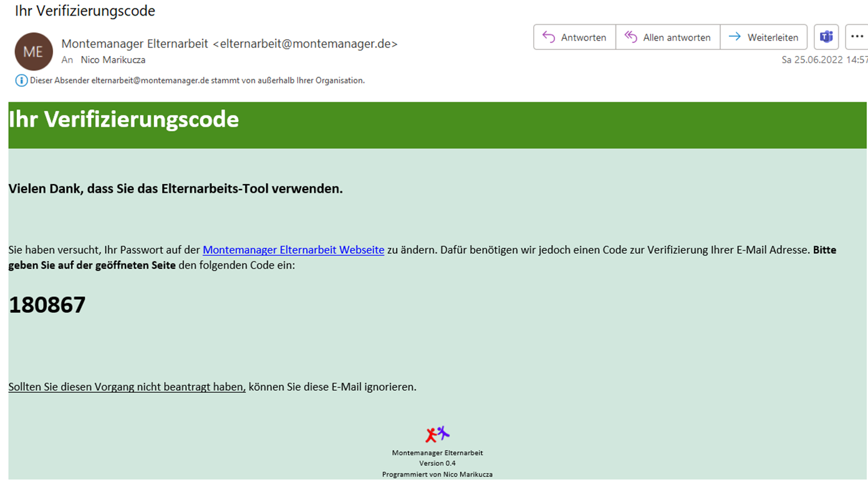Click the green Ihr Verifizierungscode banner heading

(x=123, y=119)
